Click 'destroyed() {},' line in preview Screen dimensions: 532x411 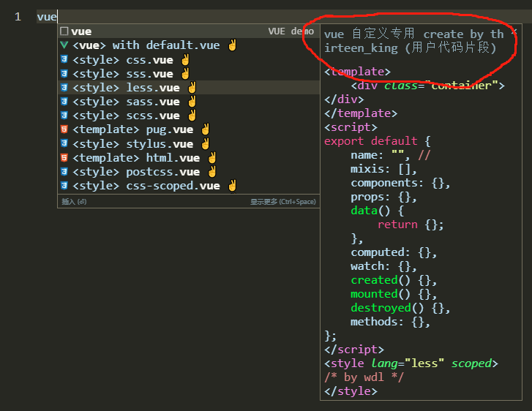(400, 308)
